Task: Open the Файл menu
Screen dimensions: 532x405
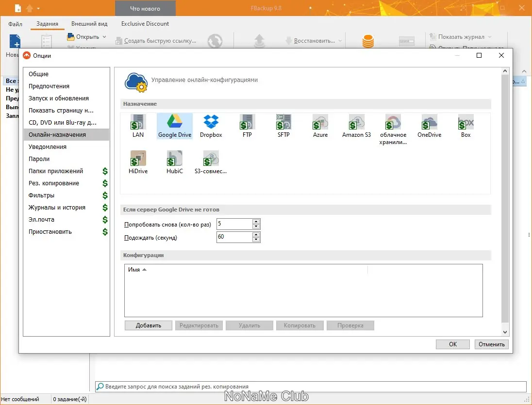Action: click(15, 24)
